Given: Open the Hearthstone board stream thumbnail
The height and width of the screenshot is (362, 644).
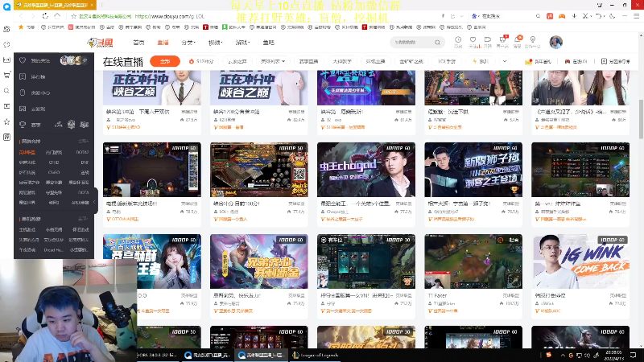Looking at the screenshot, I should (x=151, y=170).
